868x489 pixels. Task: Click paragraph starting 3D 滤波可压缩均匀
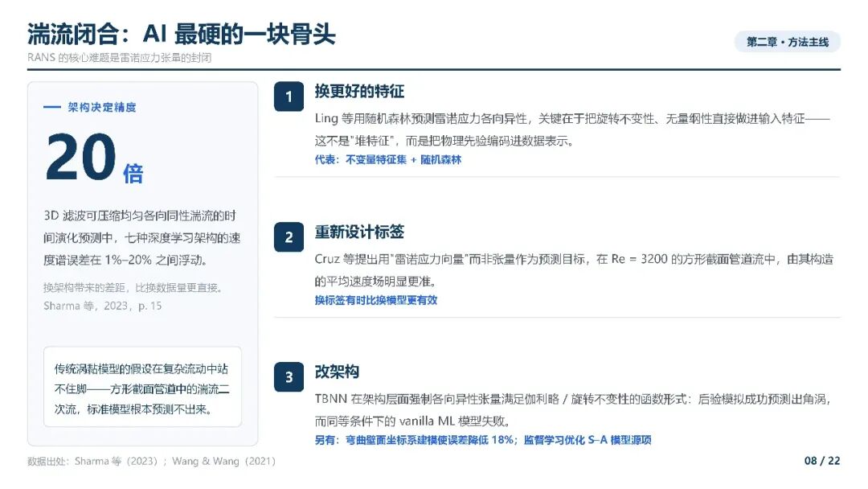click(x=141, y=237)
